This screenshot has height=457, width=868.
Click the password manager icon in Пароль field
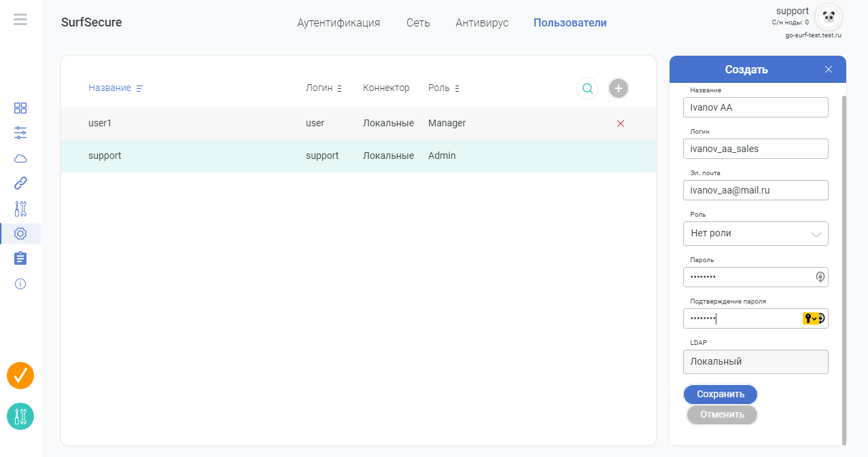[820, 277]
